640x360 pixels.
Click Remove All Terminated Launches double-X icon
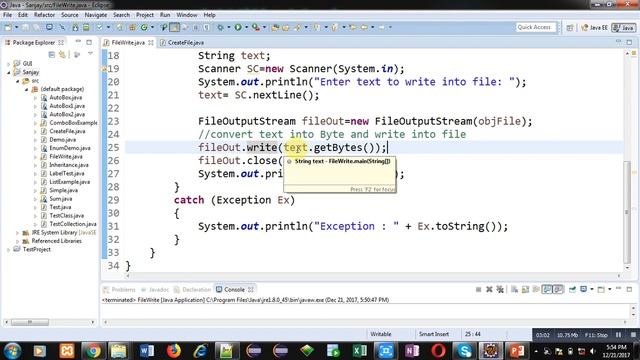pos(500,289)
